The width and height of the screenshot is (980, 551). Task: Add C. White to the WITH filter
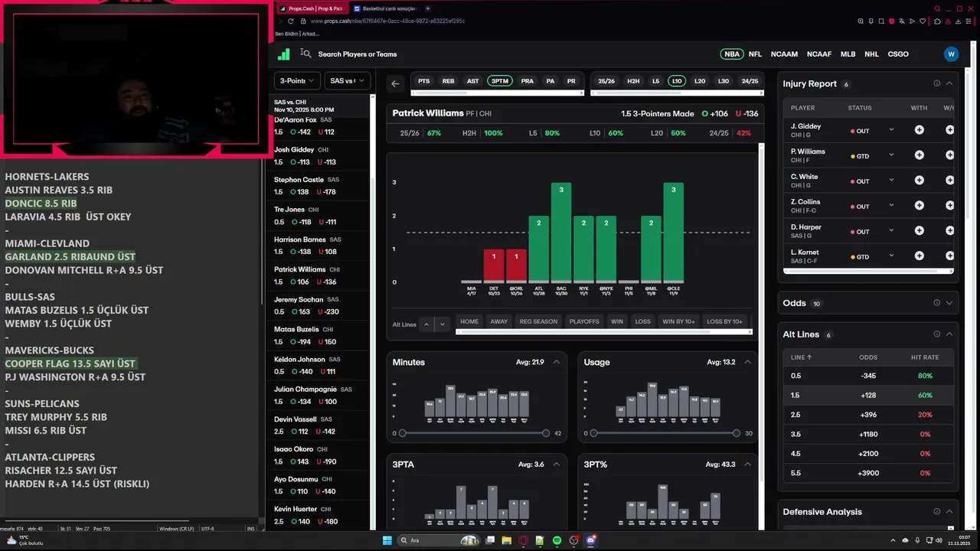point(919,181)
